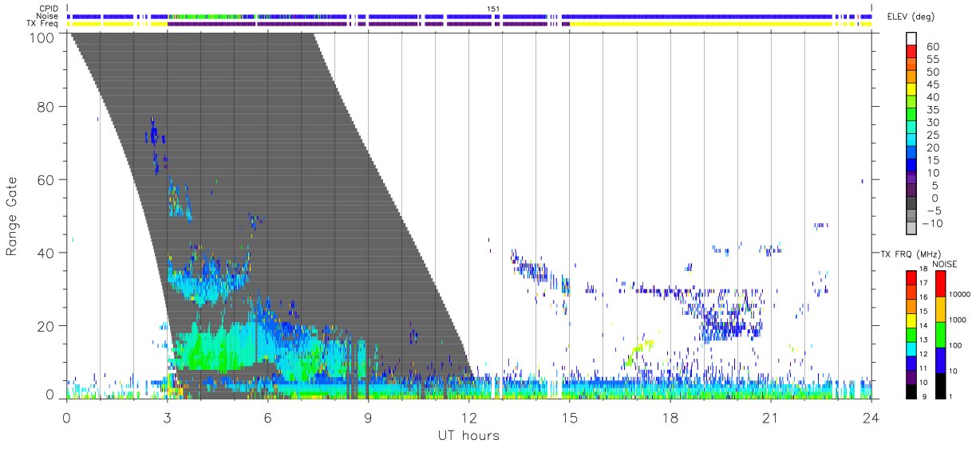Viewport: 980px width, 452px height.
Task: Pick the cyan ELEV swatch between 20 and 25
Action: [x=913, y=141]
